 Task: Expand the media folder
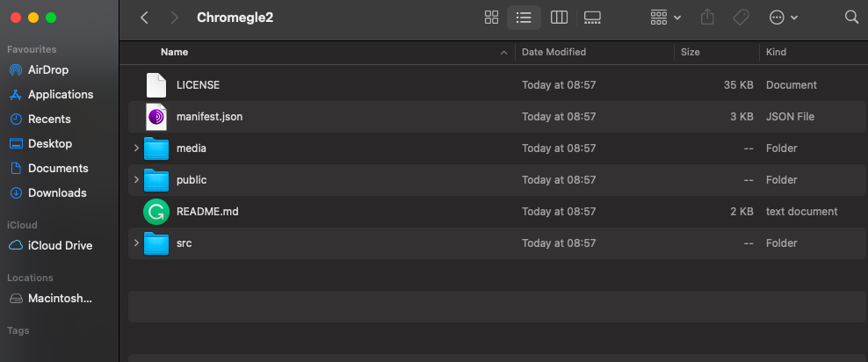136,148
